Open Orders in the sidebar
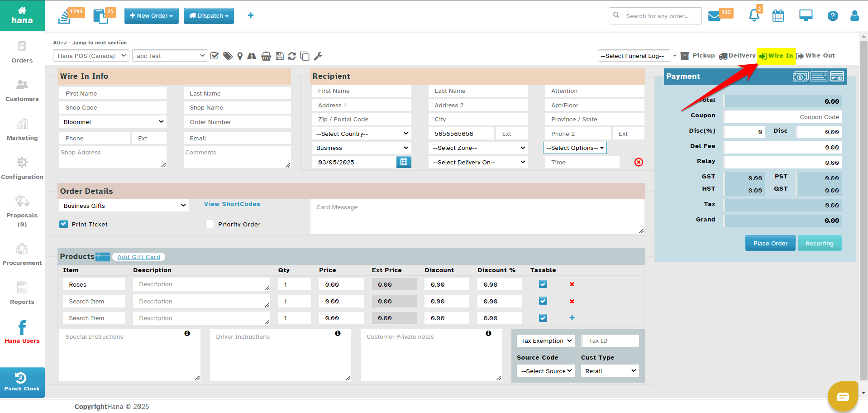868x413 pixels. [22, 52]
